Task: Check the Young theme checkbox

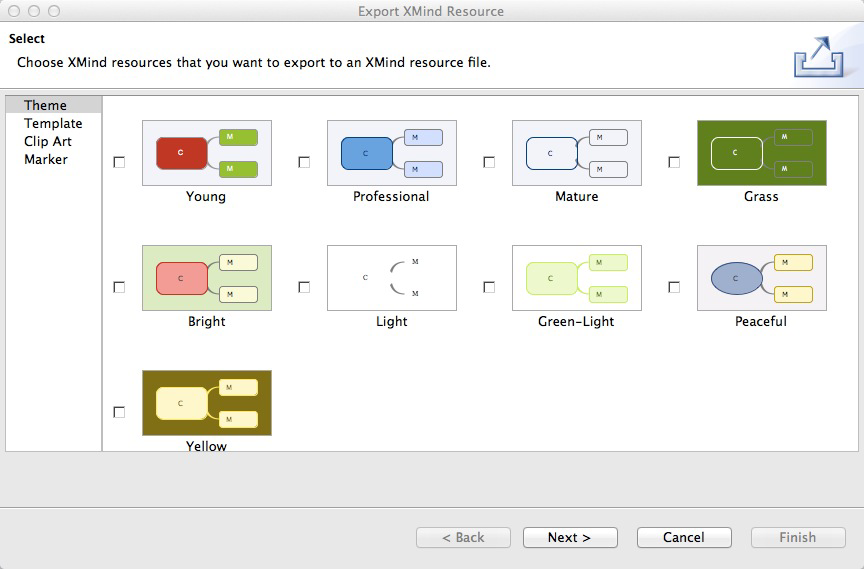Action: [119, 162]
